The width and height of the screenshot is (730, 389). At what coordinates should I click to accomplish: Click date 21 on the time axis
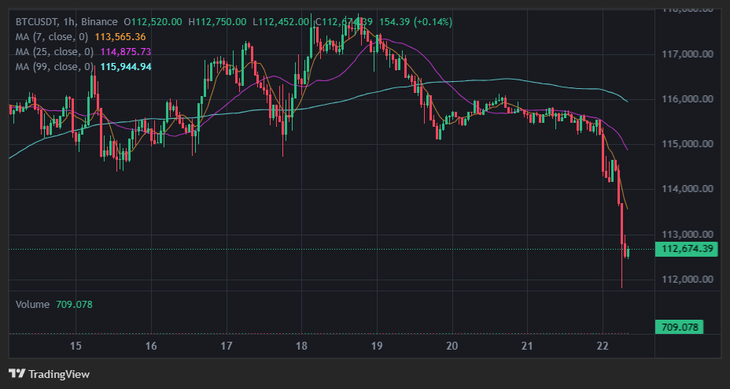[x=527, y=346]
